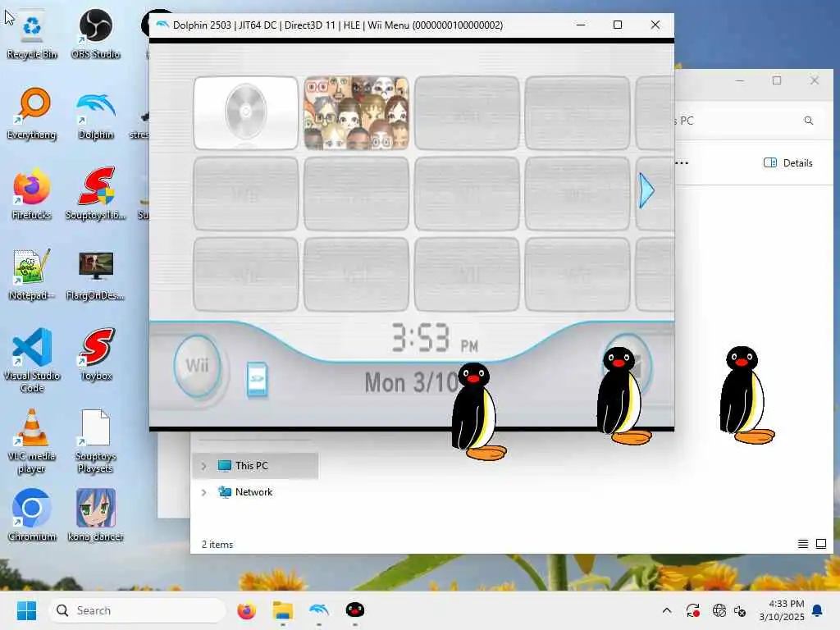This screenshot has width=840, height=630.
Task: Open the SD Card menu icon
Action: [x=257, y=379]
